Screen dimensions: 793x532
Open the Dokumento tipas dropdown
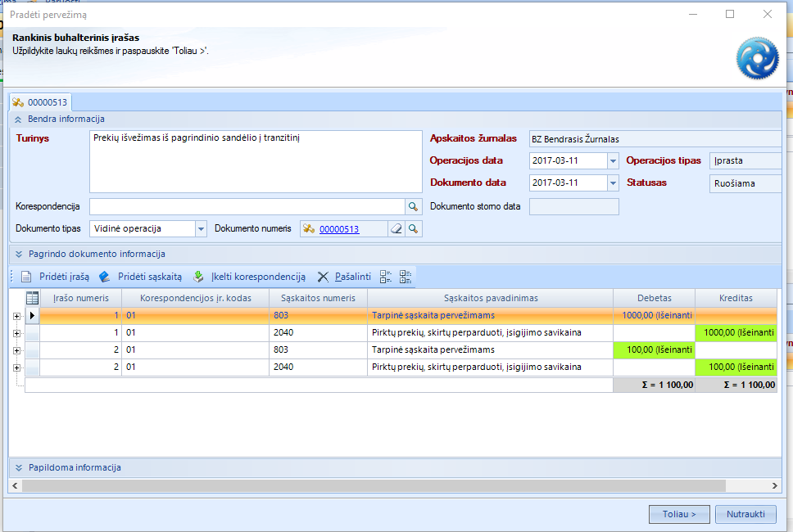[x=201, y=229]
